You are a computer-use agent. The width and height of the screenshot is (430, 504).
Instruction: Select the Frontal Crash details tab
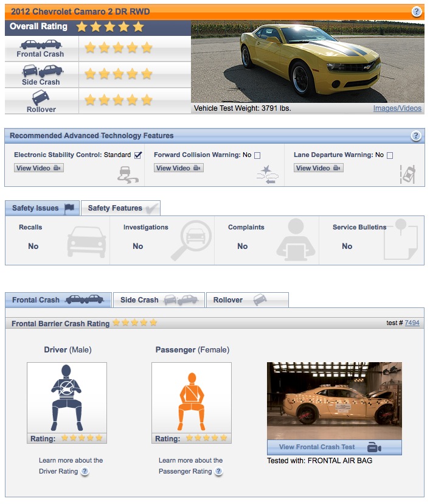58,300
